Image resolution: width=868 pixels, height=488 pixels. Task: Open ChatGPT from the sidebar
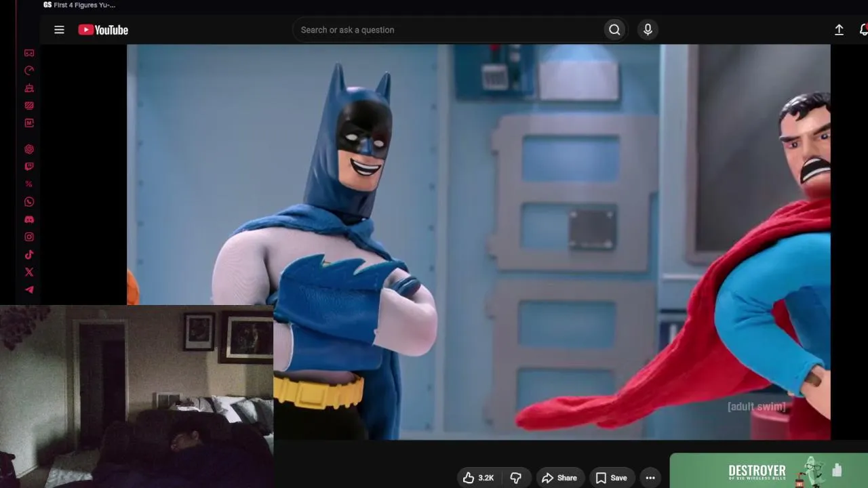(x=29, y=149)
